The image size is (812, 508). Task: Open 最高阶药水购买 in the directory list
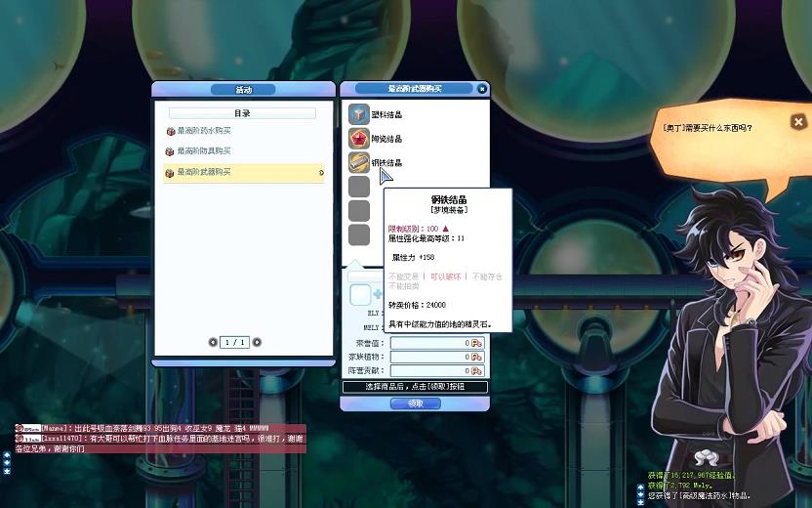204,131
